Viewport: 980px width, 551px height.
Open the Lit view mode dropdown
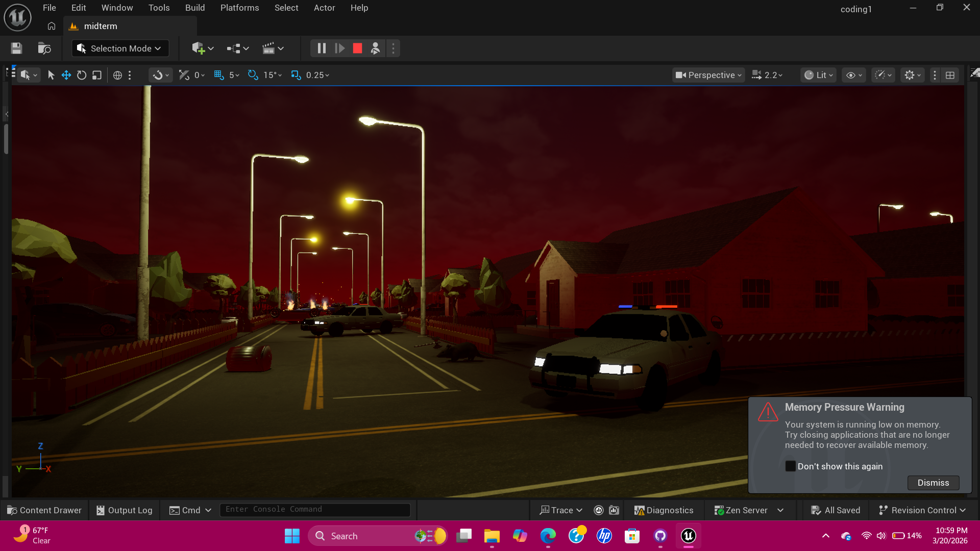pyautogui.click(x=818, y=75)
